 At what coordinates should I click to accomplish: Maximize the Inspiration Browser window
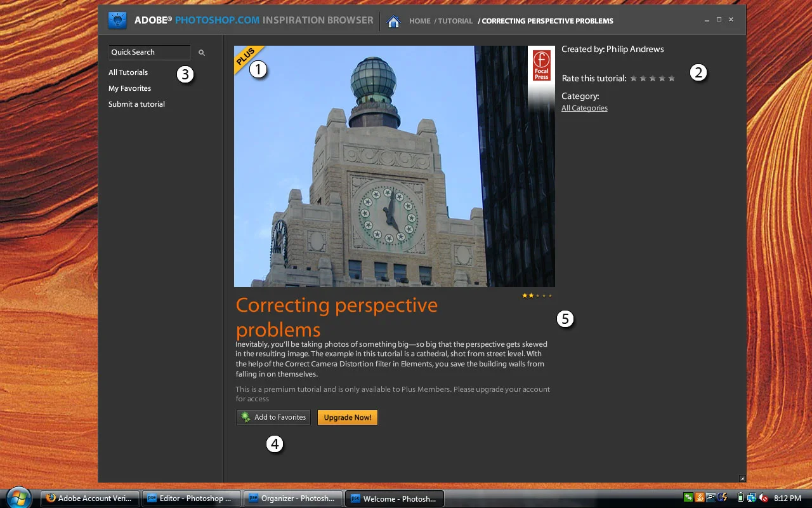pos(719,20)
